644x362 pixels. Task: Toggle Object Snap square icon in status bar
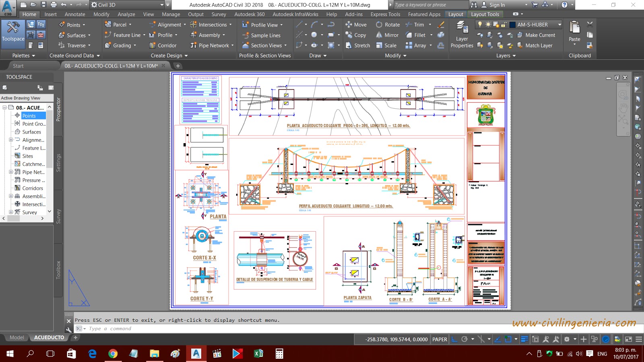click(508, 339)
